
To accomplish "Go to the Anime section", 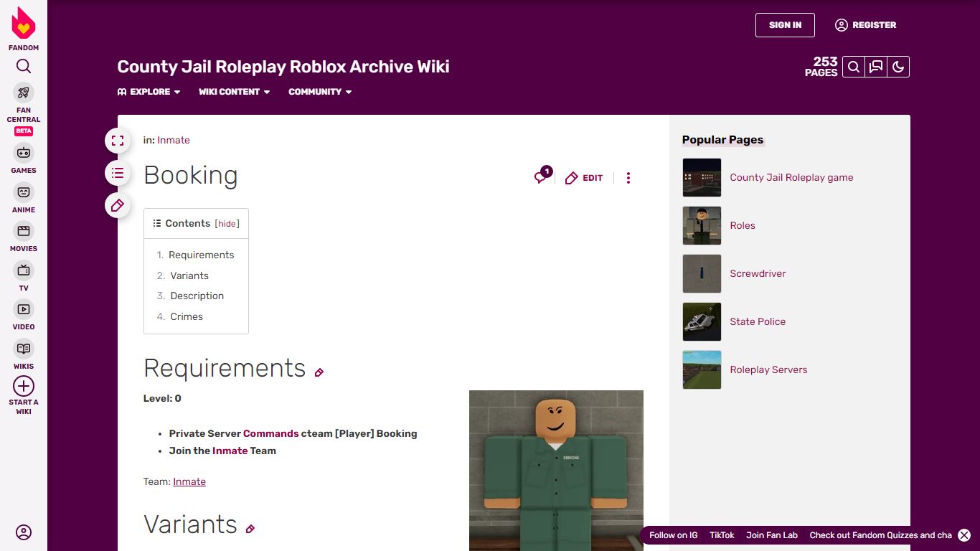I will (x=24, y=198).
